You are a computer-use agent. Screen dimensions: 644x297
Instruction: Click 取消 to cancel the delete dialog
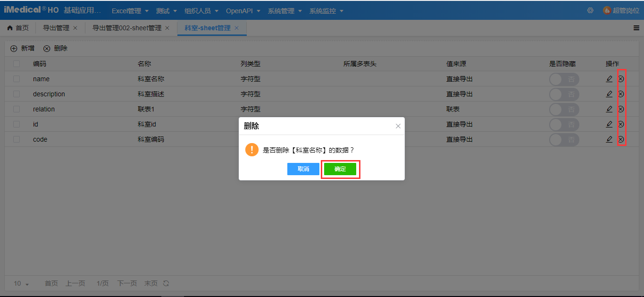303,169
